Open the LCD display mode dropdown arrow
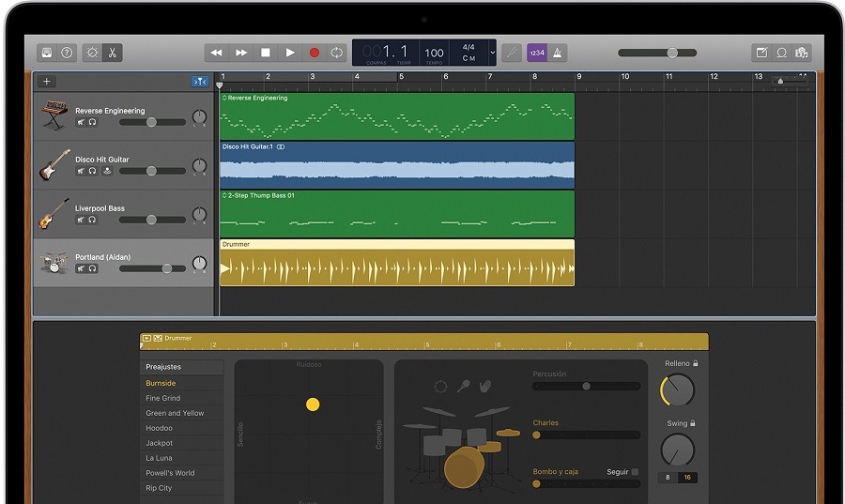Screen dimensions: 845x504 [492, 53]
